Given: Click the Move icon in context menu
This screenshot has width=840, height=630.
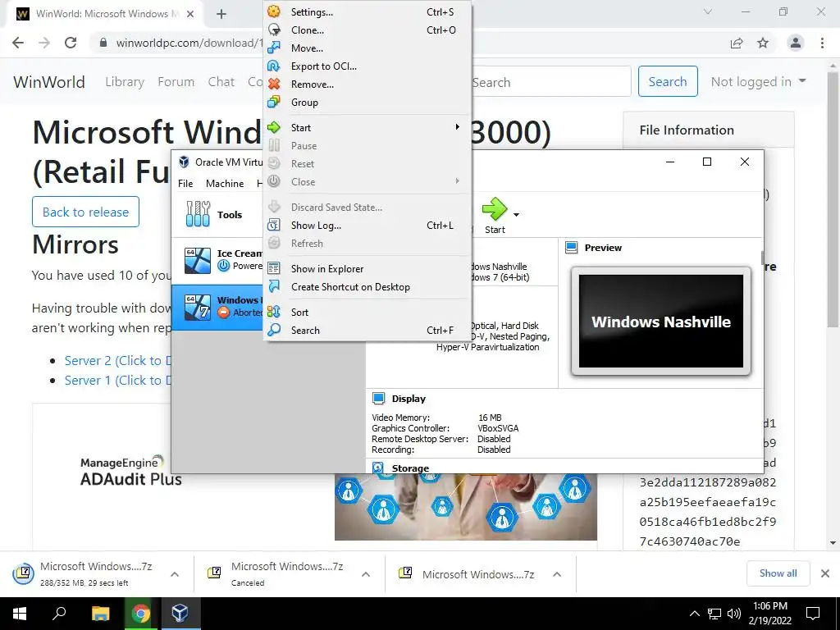Looking at the screenshot, I should click(274, 48).
